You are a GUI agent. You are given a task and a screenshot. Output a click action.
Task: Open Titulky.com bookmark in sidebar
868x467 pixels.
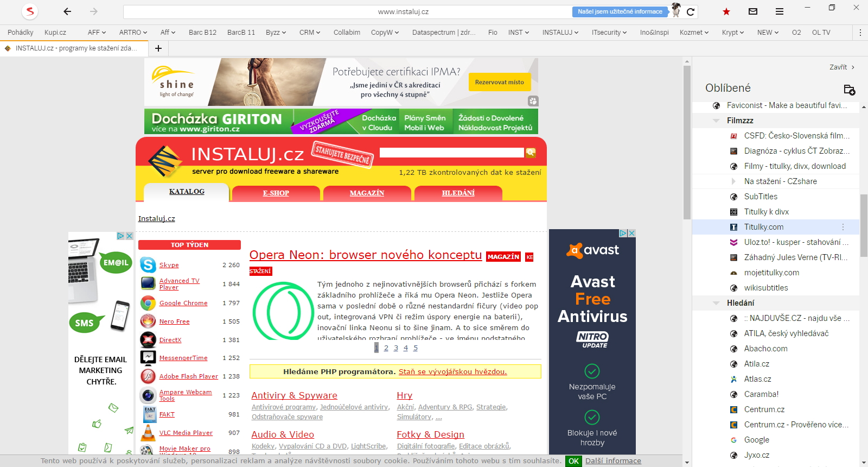[x=764, y=227]
